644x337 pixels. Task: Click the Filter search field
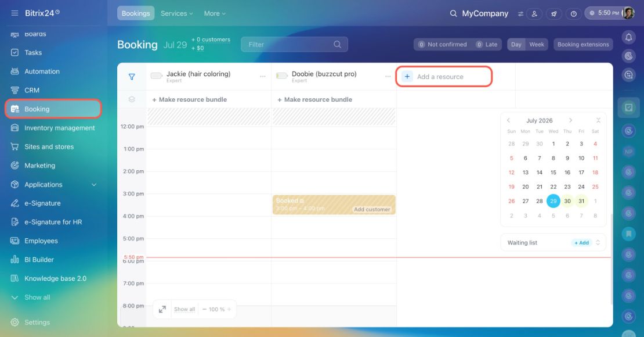(294, 44)
